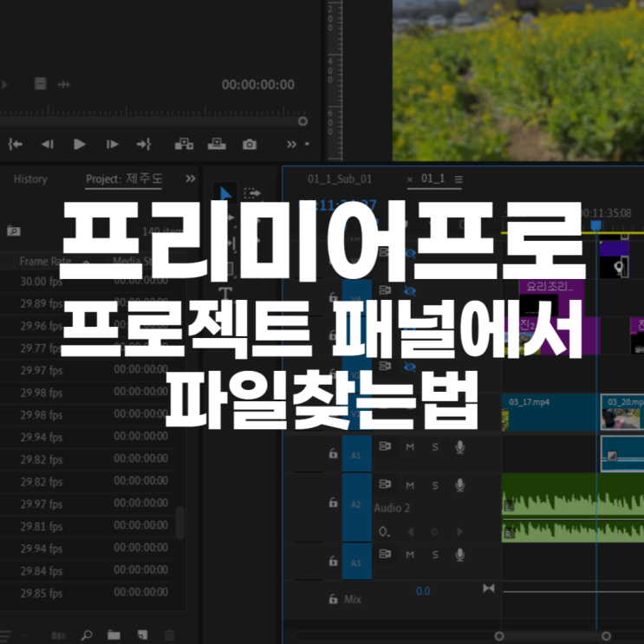Solo the A1 audio track
Viewport: 644px width, 644px height.
click(435, 447)
